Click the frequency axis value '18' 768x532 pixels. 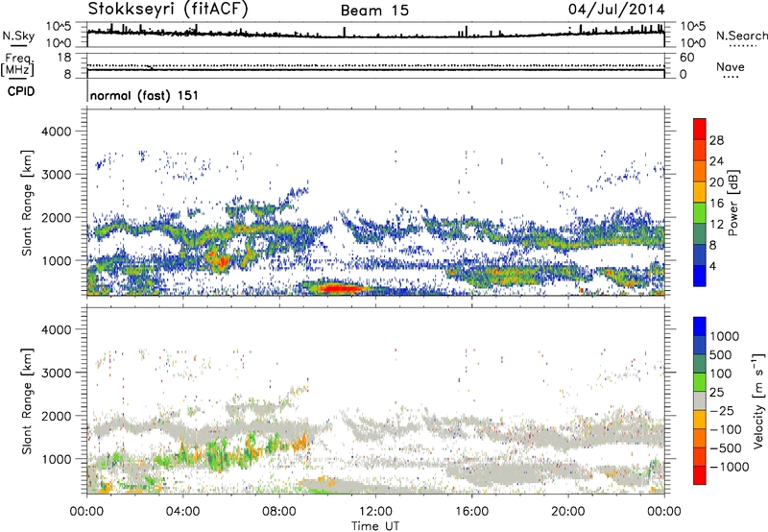64,58
